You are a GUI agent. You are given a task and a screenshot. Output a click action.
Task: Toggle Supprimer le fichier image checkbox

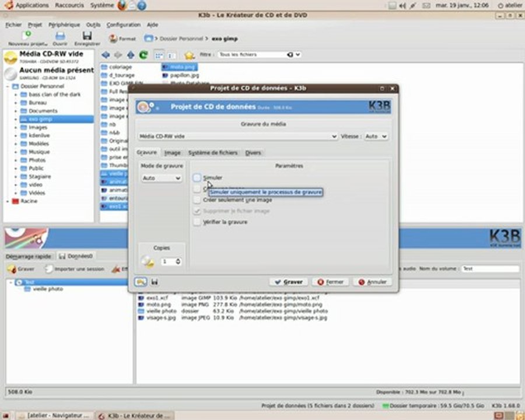point(197,211)
